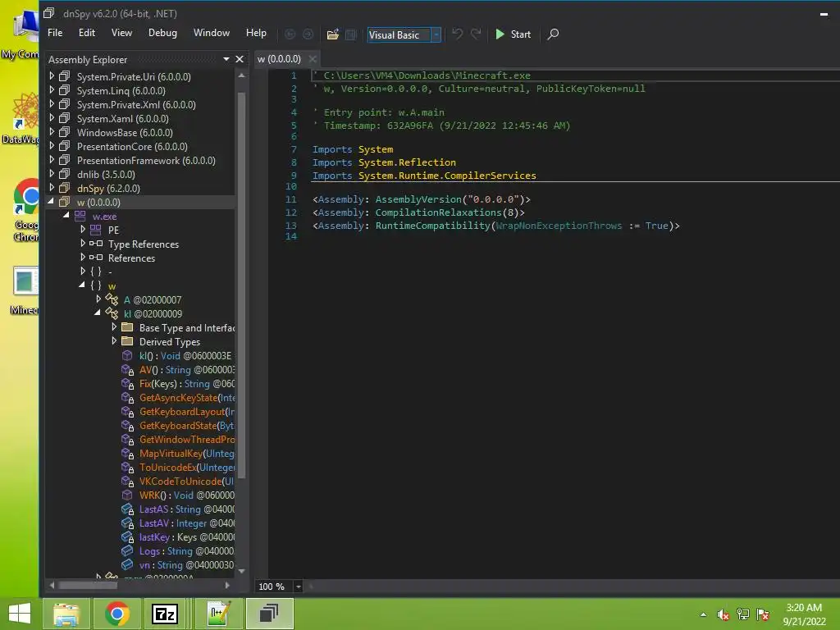Expand the dnlib (3.5.0.0) assembly node

point(52,174)
